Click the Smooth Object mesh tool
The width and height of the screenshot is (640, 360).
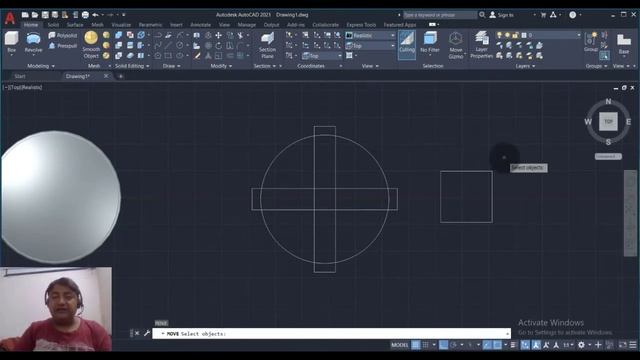(91, 45)
